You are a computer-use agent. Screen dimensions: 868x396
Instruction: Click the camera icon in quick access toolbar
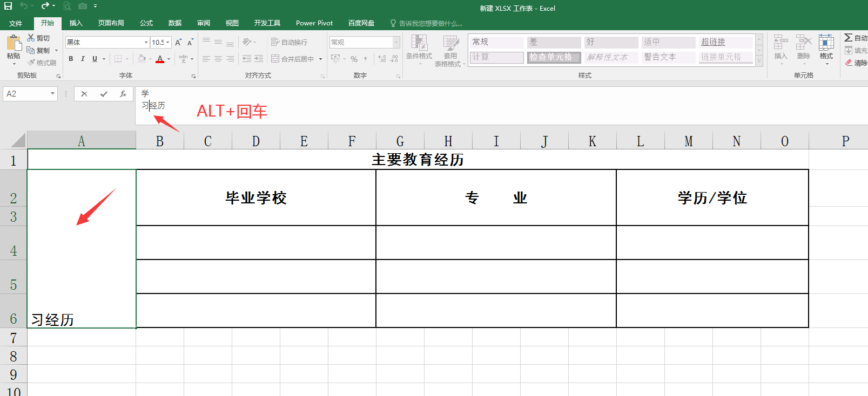coord(83,6)
